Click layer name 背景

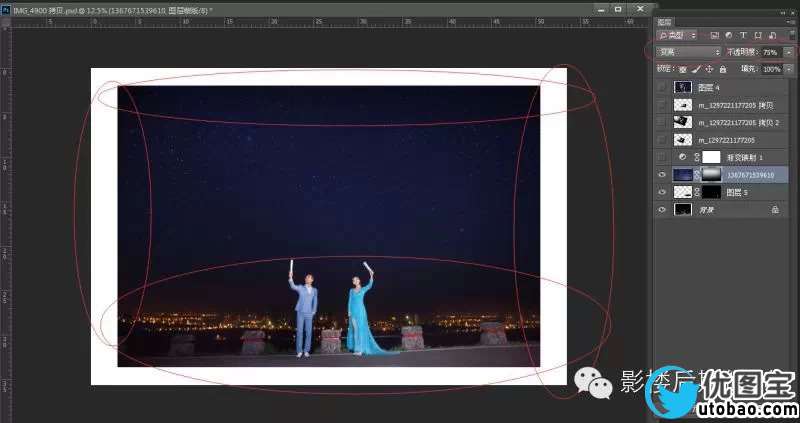point(706,210)
